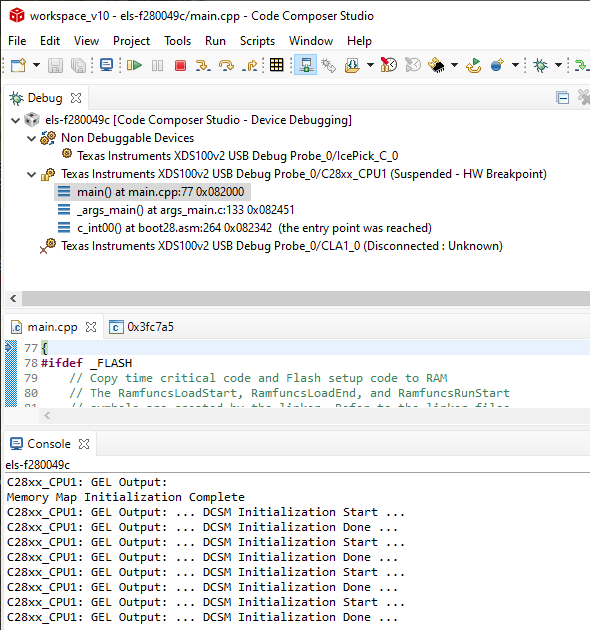Image resolution: width=594 pixels, height=630 pixels.
Task: Click the Step Into icon
Action: pyautogui.click(x=203, y=65)
